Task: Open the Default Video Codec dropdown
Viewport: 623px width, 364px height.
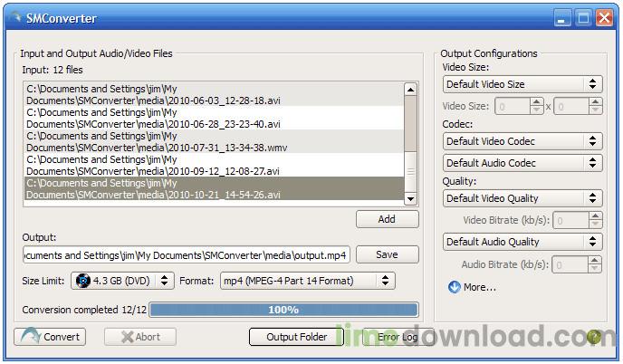Action: point(522,140)
